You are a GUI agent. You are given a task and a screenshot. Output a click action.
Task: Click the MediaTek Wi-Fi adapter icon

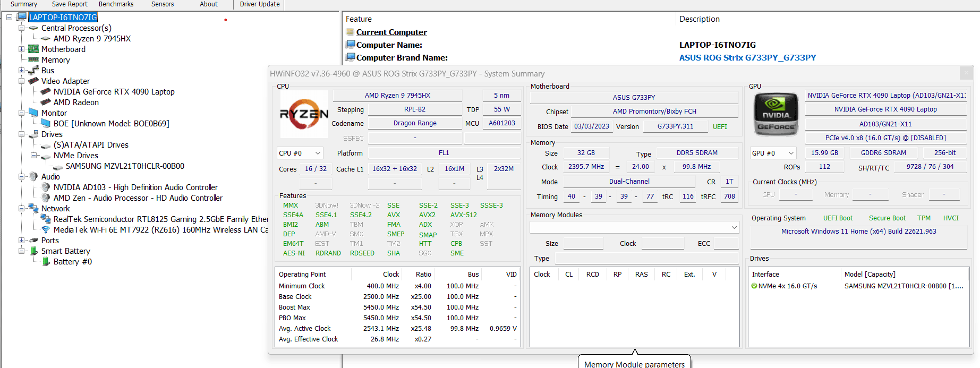point(46,229)
